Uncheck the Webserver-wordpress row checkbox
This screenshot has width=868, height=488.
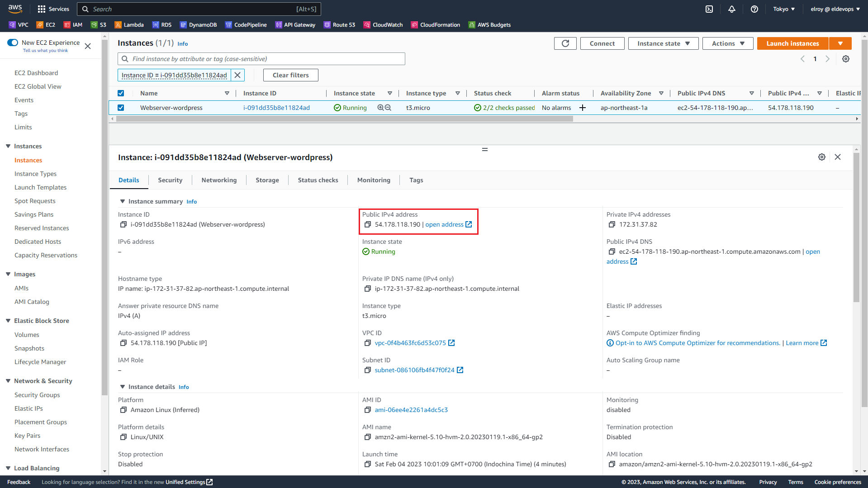[121, 108]
